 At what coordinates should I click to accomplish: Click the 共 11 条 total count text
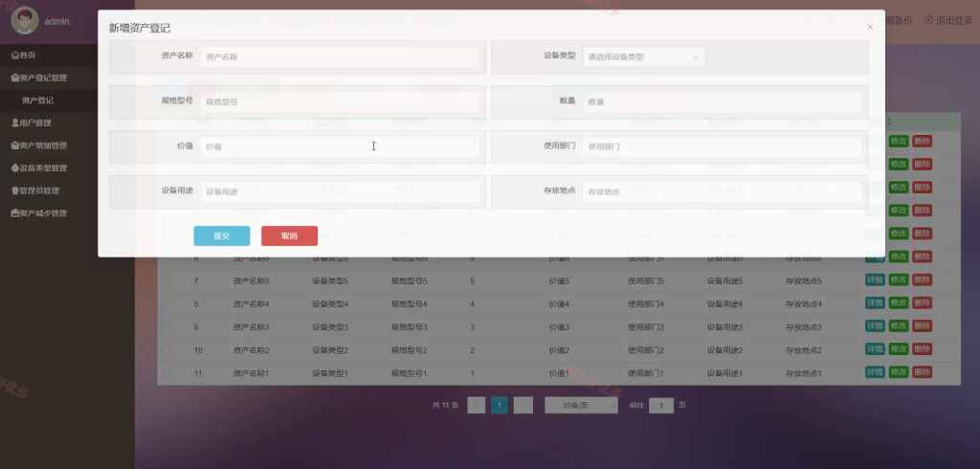[446, 405]
